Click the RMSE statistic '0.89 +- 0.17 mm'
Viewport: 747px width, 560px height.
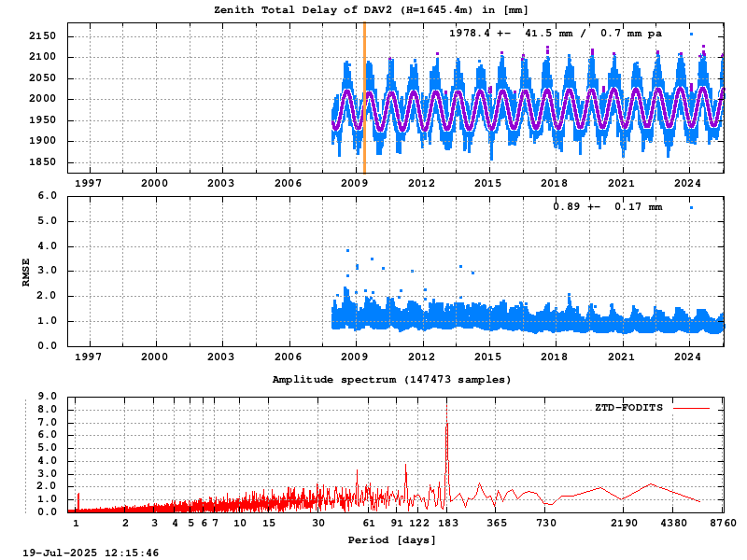(608, 206)
